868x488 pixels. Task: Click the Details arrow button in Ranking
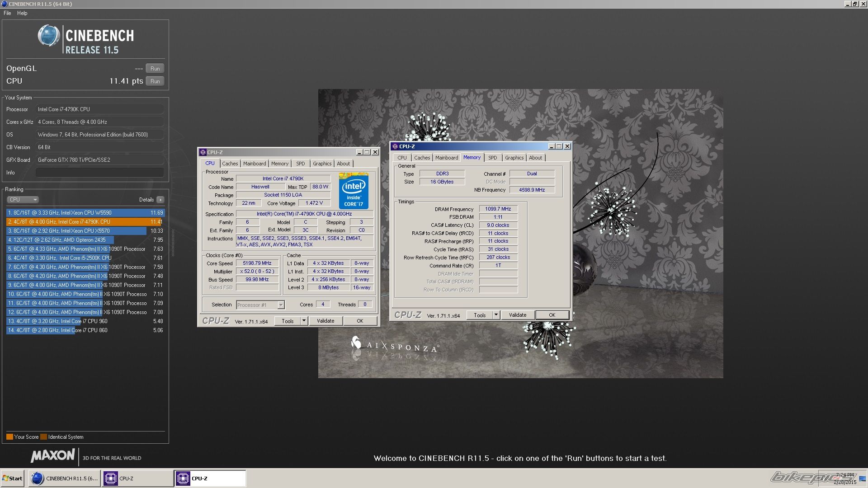click(160, 200)
